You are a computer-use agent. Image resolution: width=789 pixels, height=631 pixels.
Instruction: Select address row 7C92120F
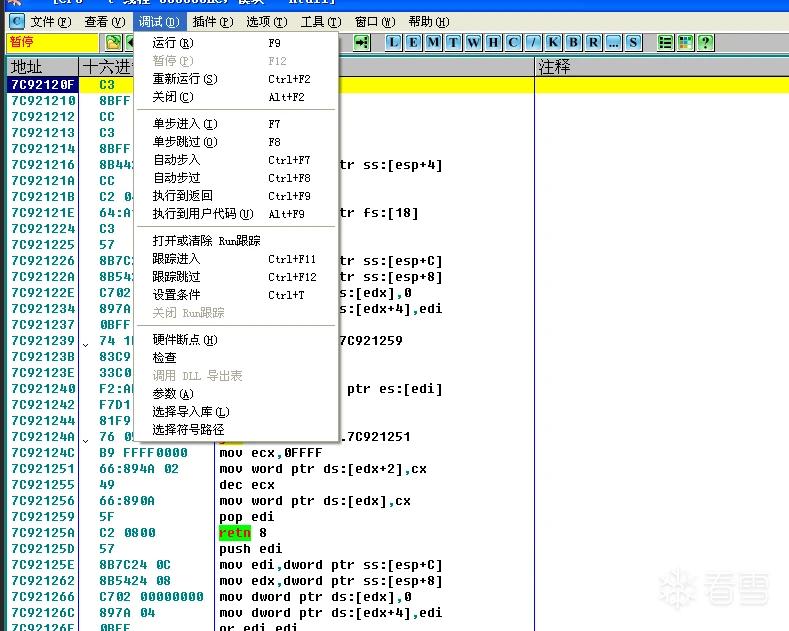[x=42, y=85]
